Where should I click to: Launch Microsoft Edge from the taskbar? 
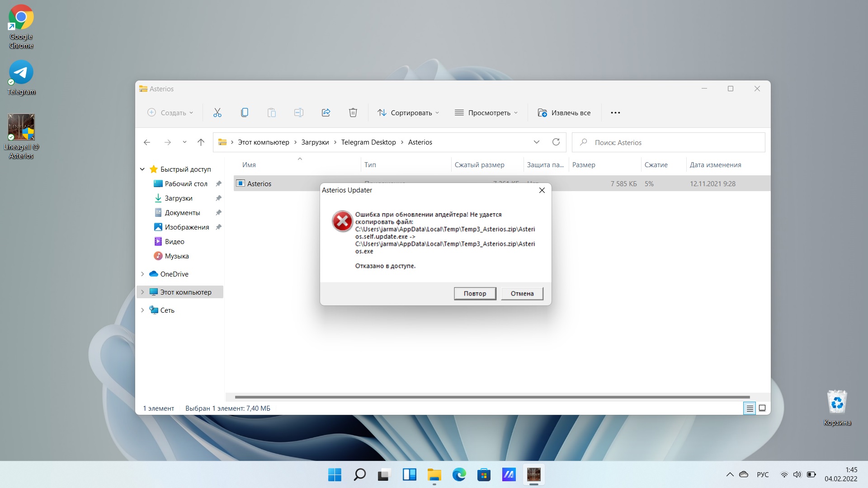[x=459, y=474]
